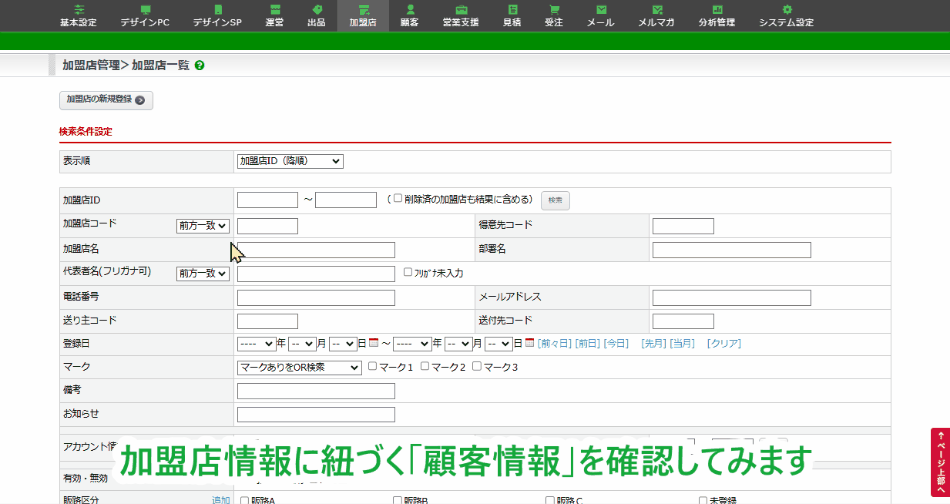Viewport: 950px width, 504px height.
Task: Click the green help icon beside 加盟店一覧
Action: click(x=200, y=65)
